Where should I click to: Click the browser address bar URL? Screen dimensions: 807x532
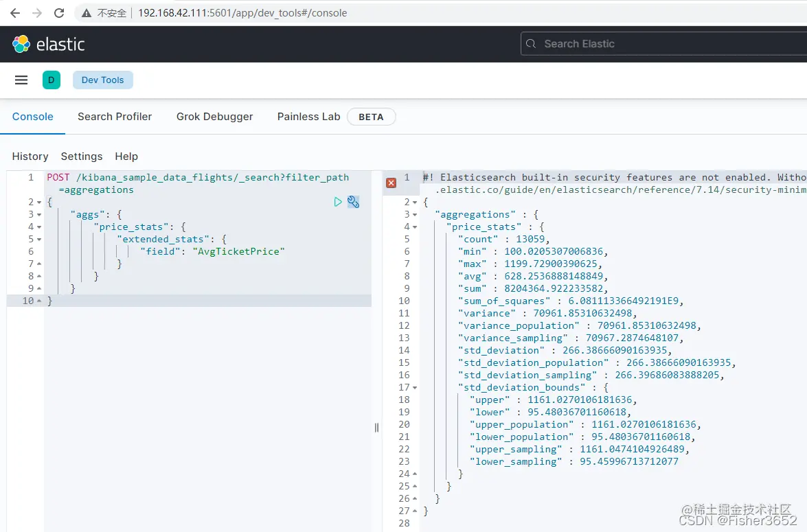242,13
